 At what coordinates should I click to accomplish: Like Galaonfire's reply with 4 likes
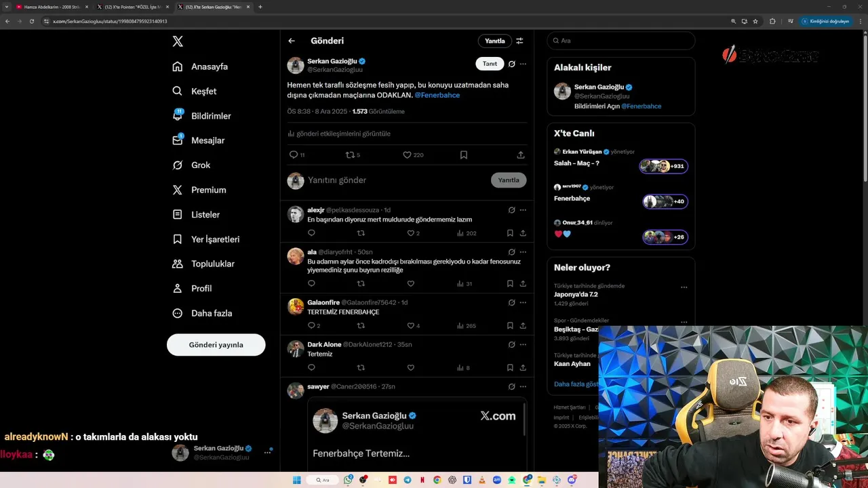point(413,325)
